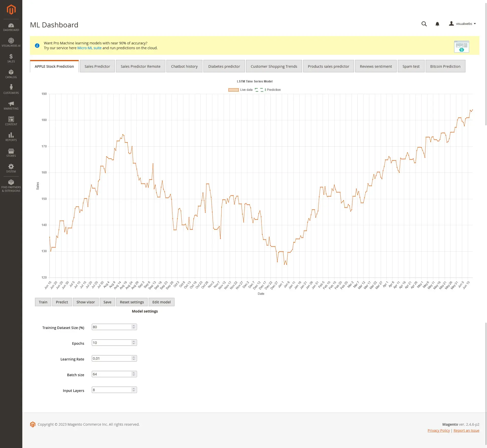
Task: Toggle Live data legend series
Action: tap(246, 90)
